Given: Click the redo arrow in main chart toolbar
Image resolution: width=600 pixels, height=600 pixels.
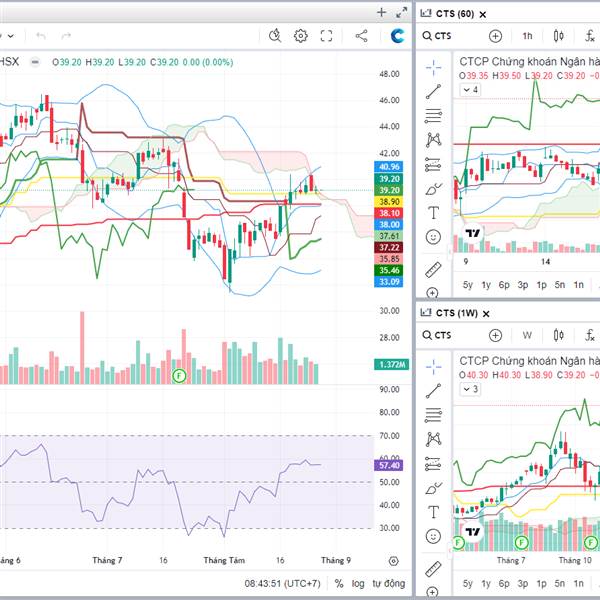Looking at the screenshot, I should pos(66,36).
